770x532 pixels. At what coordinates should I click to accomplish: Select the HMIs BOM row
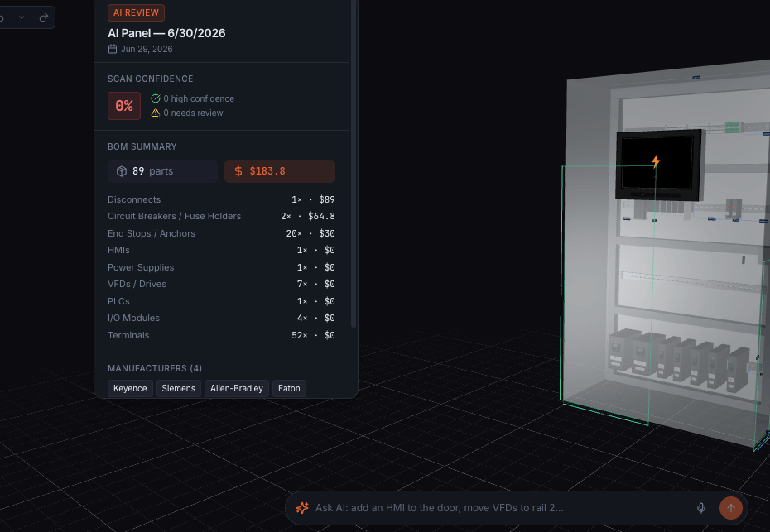pyautogui.click(x=221, y=251)
